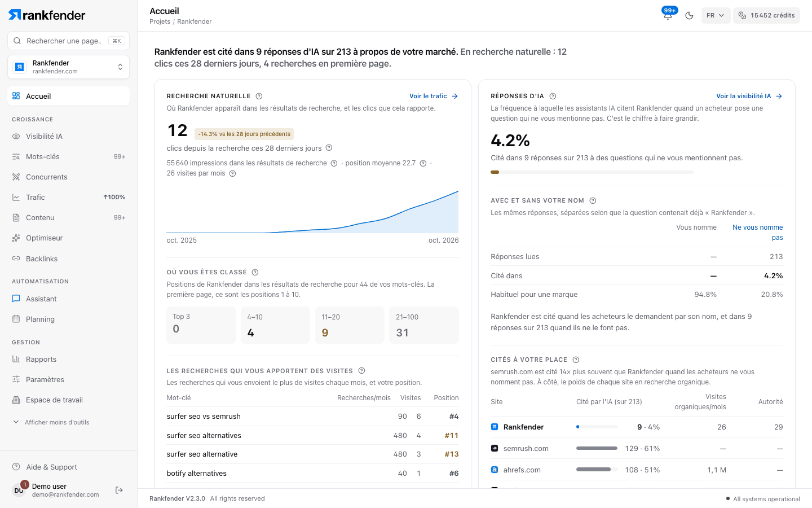Image resolution: width=812 pixels, height=508 pixels.
Task: Click help icon next to RECHERCHE NATURELLE
Action: point(259,96)
